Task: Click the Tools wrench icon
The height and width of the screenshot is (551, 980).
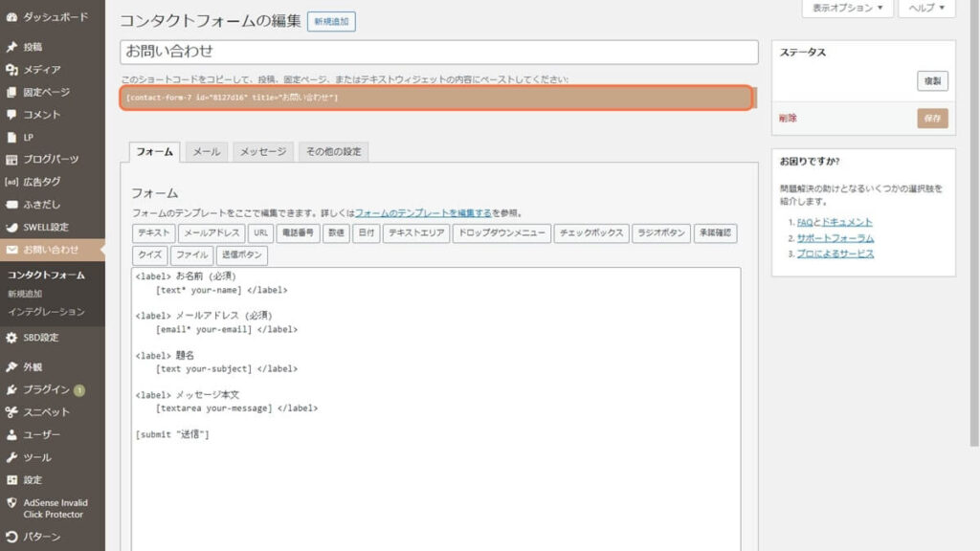Action: coord(11,458)
